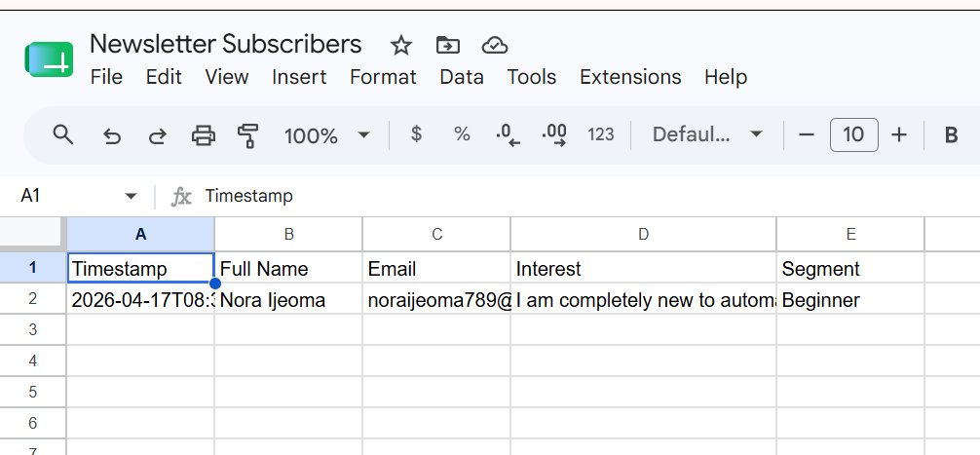The height and width of the screenshot is (455, 980).
Task: Click the move to folder icon
Action: pyautogui.click(x=447, y=45)
